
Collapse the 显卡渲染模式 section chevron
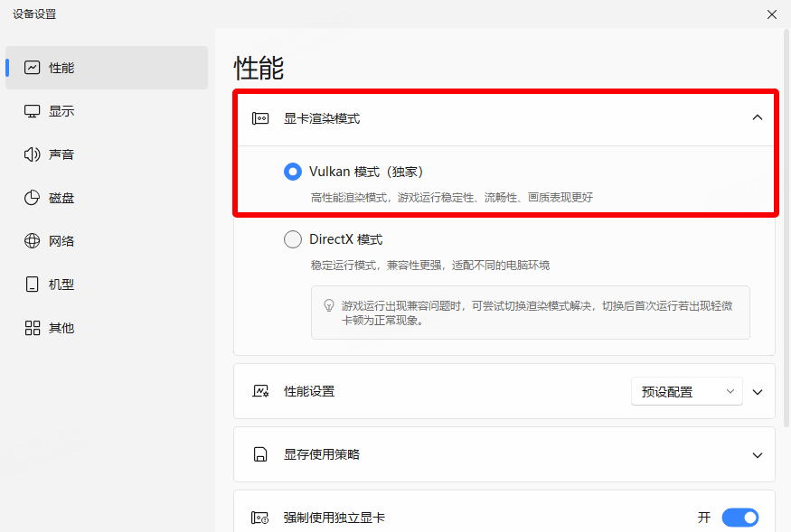click(x=758, y=117)
